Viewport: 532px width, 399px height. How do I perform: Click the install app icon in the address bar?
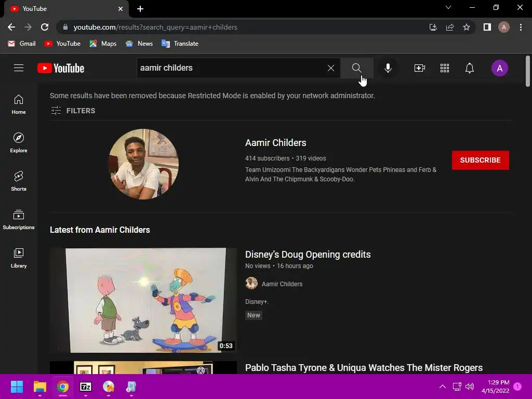433,27
